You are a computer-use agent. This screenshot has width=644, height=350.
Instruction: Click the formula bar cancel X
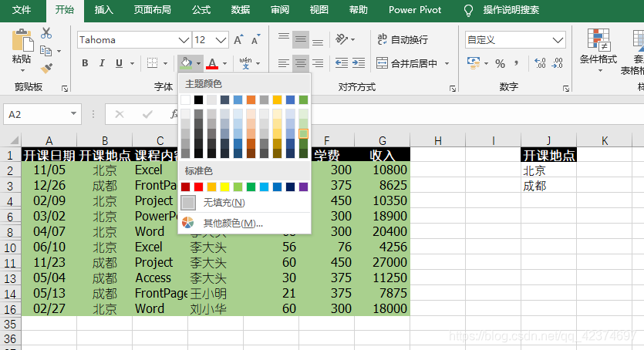[x=120, y=114]
